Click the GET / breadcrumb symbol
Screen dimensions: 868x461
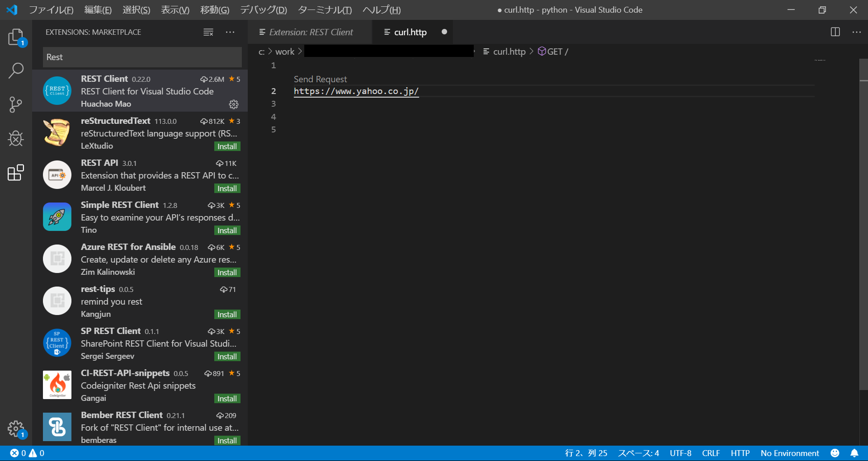553,52
